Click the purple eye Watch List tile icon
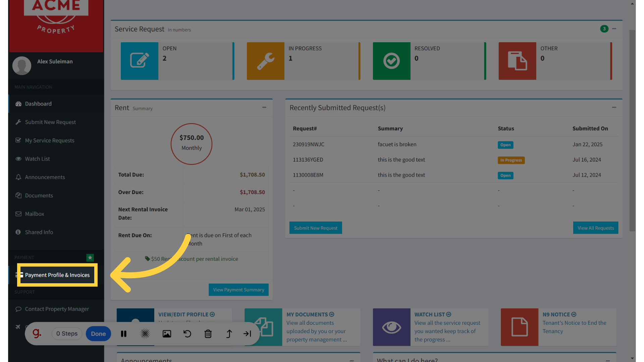Image resolution: width=644 pixels, height=362 pixels. (x=391, y=327)
